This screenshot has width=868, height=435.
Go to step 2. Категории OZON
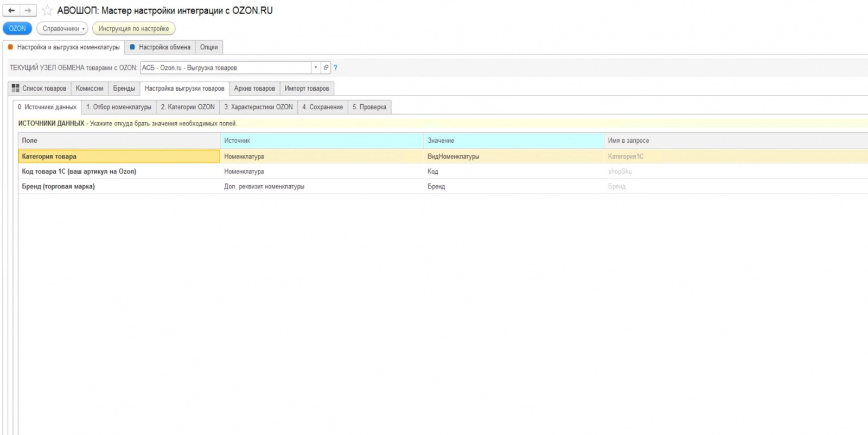[x=188, y=107]
